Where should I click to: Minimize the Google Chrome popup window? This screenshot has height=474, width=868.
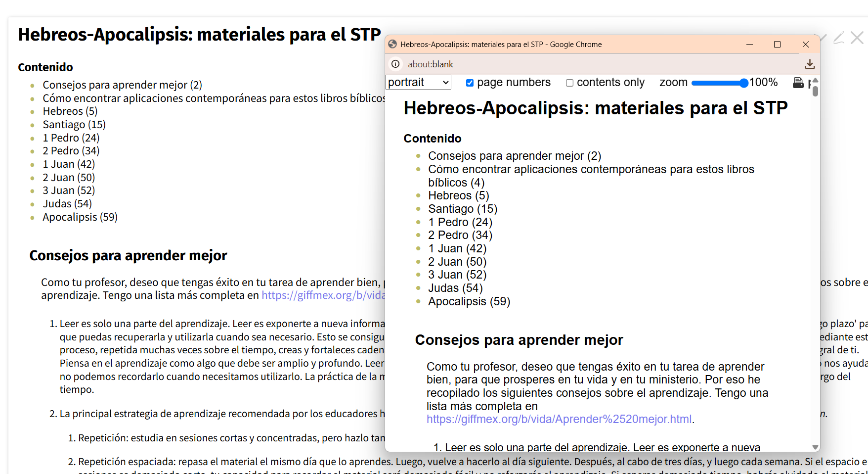point(749,45)
